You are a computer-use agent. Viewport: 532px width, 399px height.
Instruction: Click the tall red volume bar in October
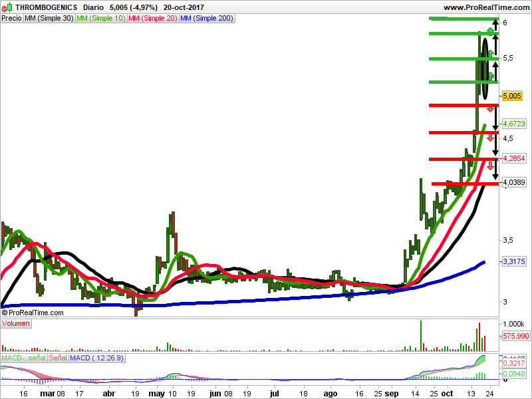[479, 337]
